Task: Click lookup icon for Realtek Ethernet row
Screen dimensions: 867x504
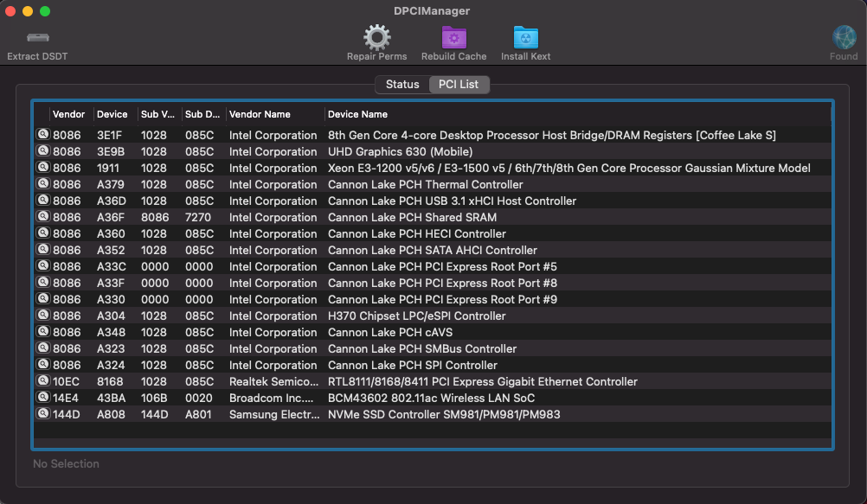Action: [43, 380]
